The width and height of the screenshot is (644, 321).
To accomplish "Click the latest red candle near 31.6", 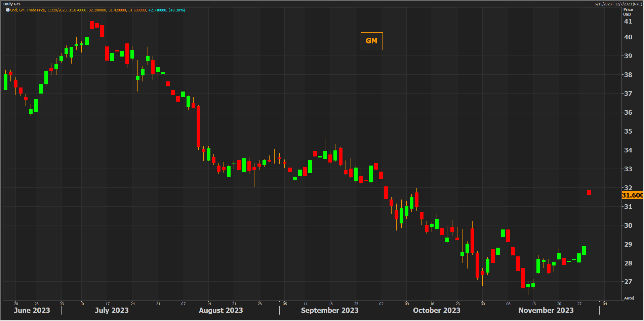I will click(589, 192).
